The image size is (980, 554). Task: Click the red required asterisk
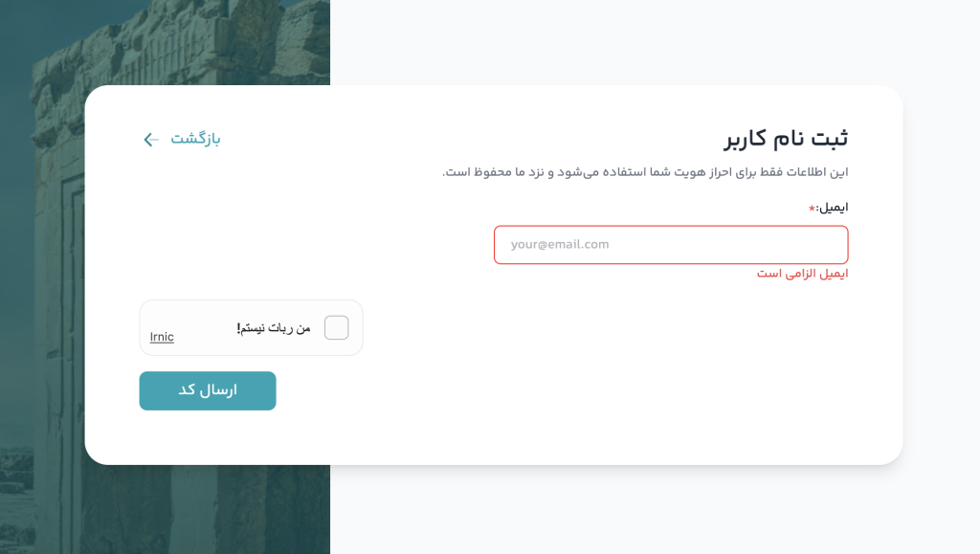click(x=812, y=209)
